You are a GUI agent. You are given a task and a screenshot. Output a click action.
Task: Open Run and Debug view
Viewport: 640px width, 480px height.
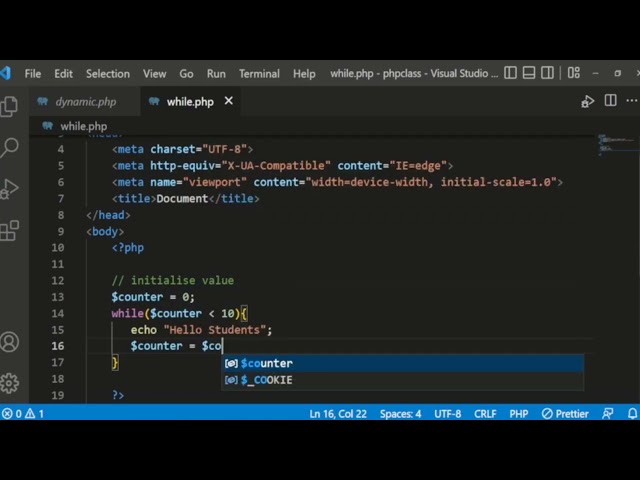coord(9,189)
